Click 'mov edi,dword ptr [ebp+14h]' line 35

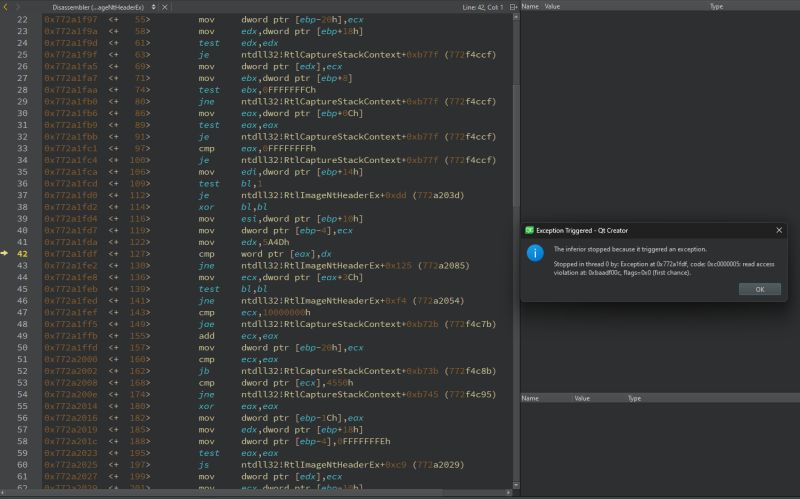281,171
